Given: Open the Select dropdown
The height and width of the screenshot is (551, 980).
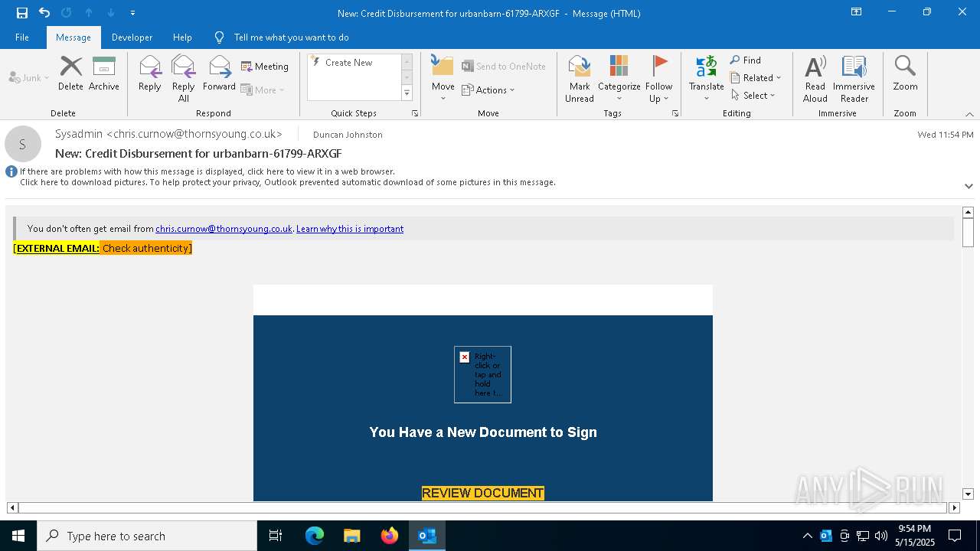Looking at the screenshot, I should click(x=753, y=96).
